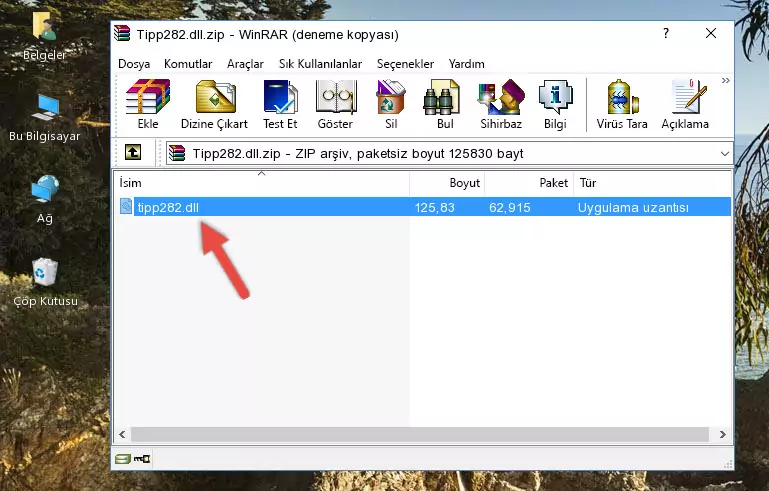Click the 125,83 size value
The height and width of the screenshot is (491, 769).
435,207
